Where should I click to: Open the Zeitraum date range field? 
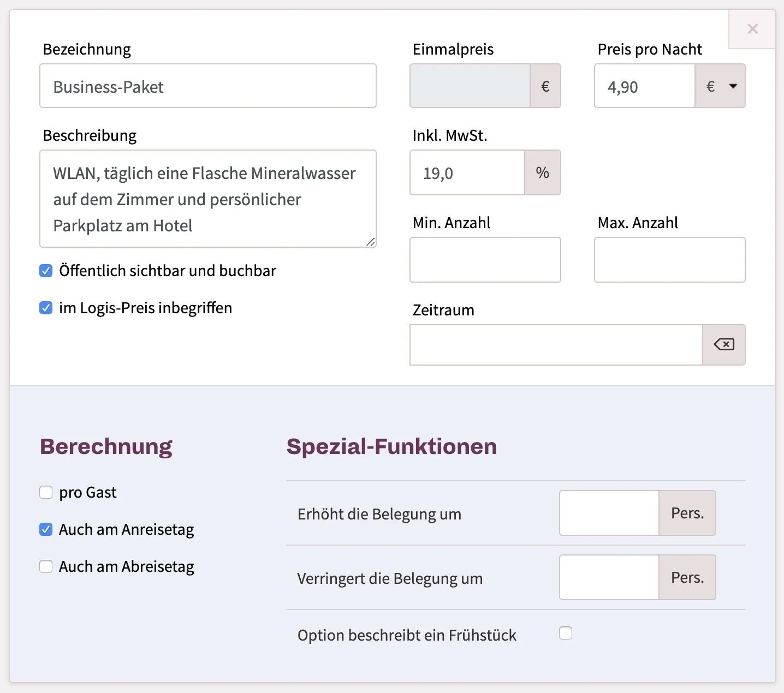556,345
